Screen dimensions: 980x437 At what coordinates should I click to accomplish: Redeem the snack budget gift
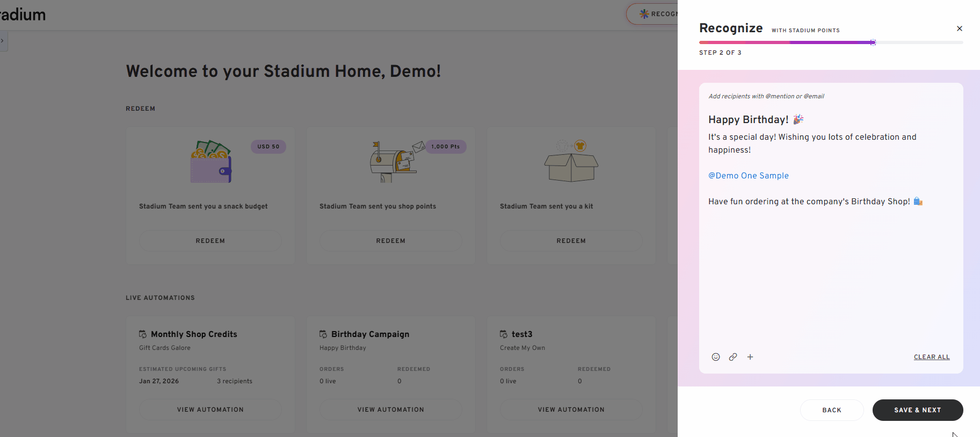[x=210, y=241]
